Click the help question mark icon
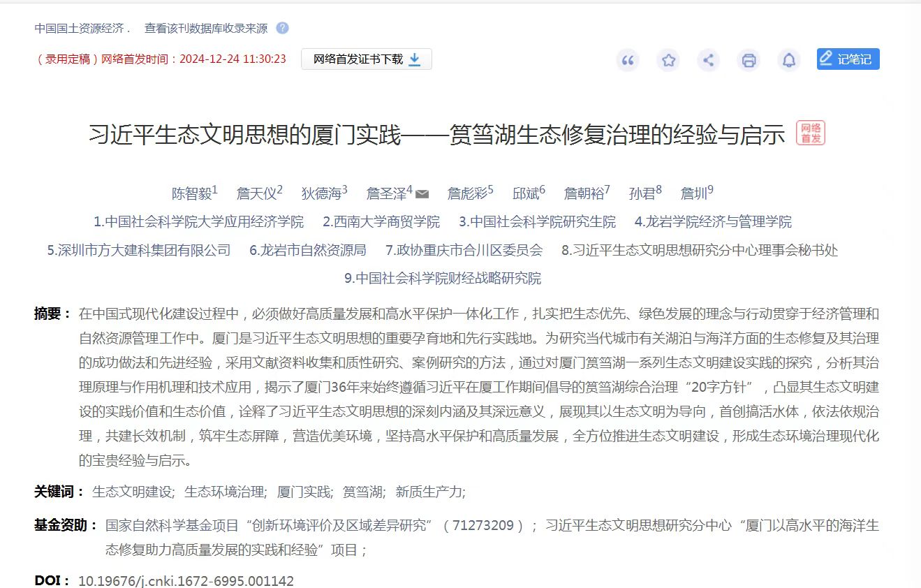Viewport: 921px width, 588px height. [282, 29]
